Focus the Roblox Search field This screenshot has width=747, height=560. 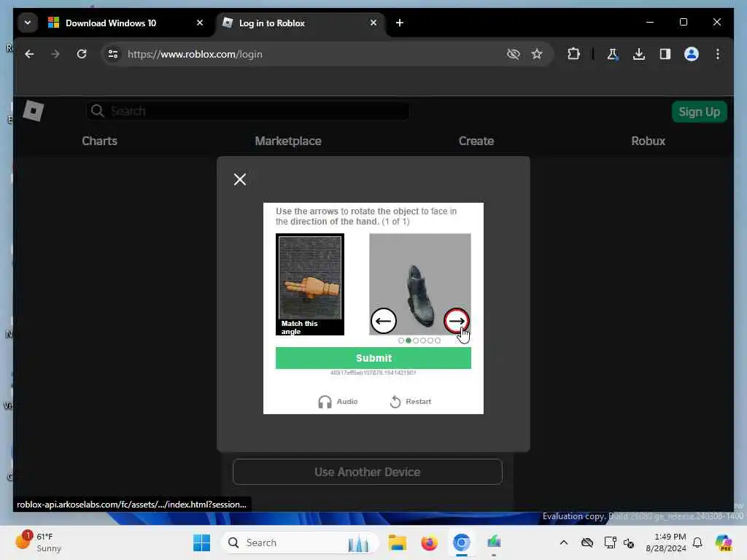click(248, 111)
